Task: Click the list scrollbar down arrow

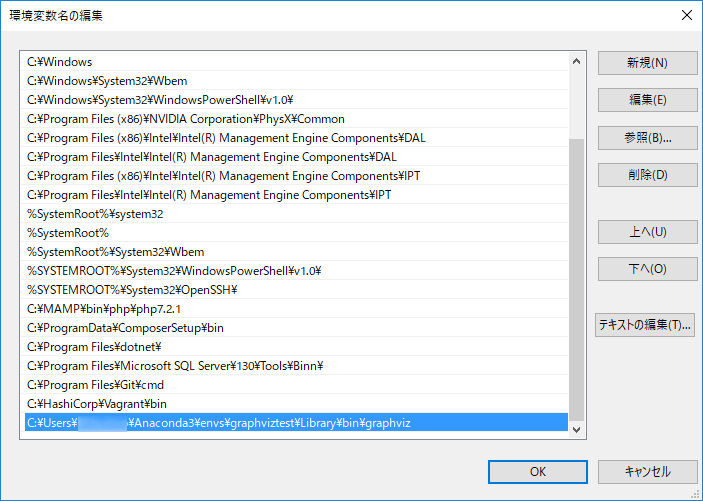Action: point(577,427)
